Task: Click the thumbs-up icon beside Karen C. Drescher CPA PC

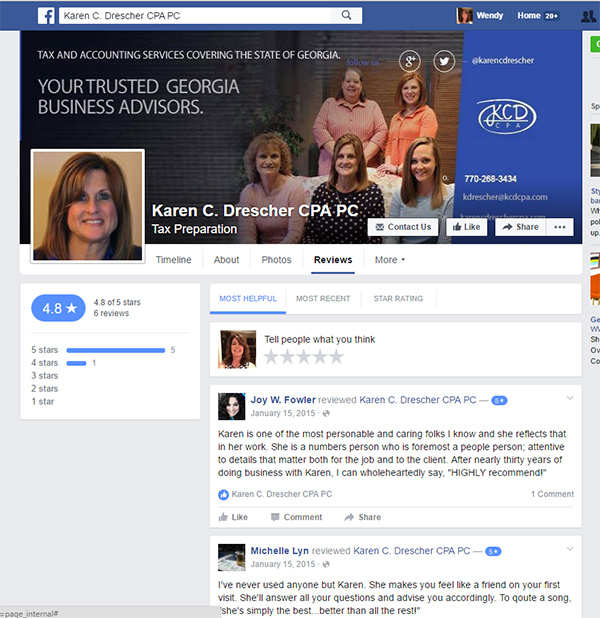Action: (x=224, y=494)
